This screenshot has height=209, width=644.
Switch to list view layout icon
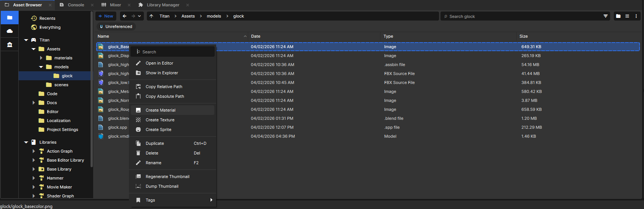point(627,16)
